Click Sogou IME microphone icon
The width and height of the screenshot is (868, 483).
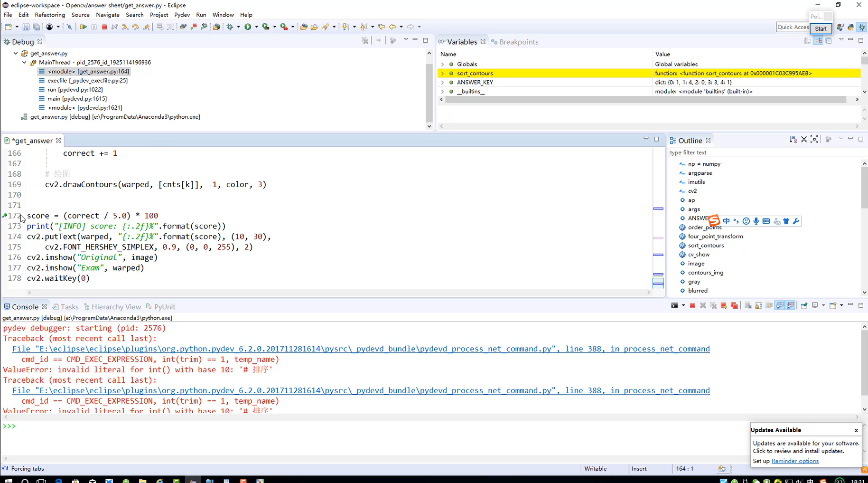pos(756,221)
